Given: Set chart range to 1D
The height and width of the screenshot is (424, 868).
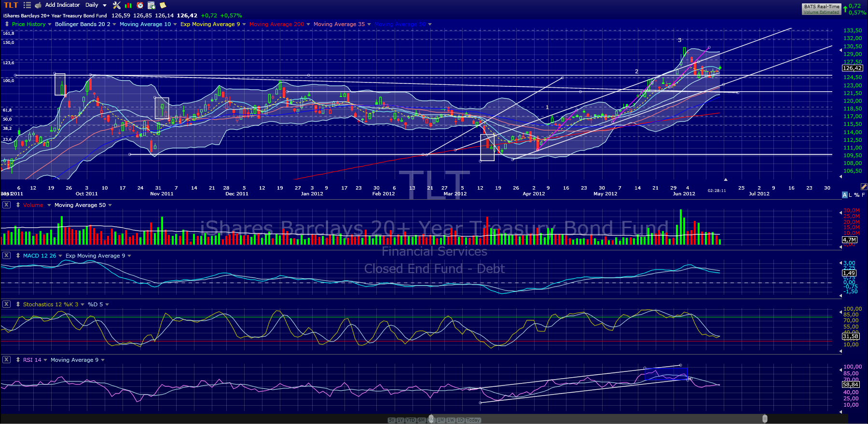Looking at the screenshot, I should tap(460, 420).
